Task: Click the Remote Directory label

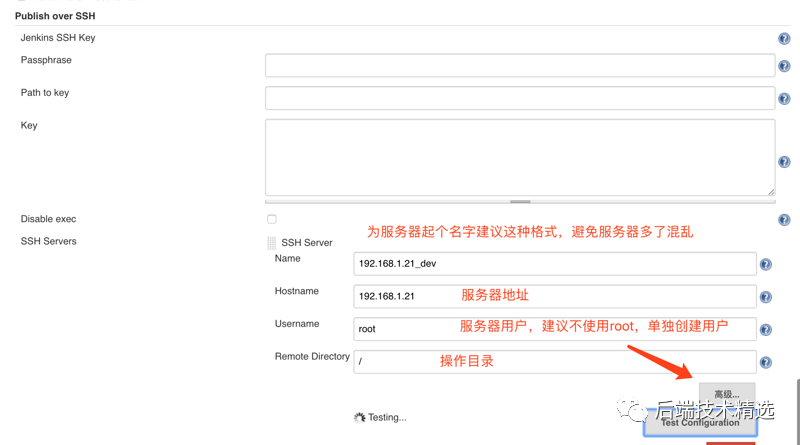Action: point(312,356)
